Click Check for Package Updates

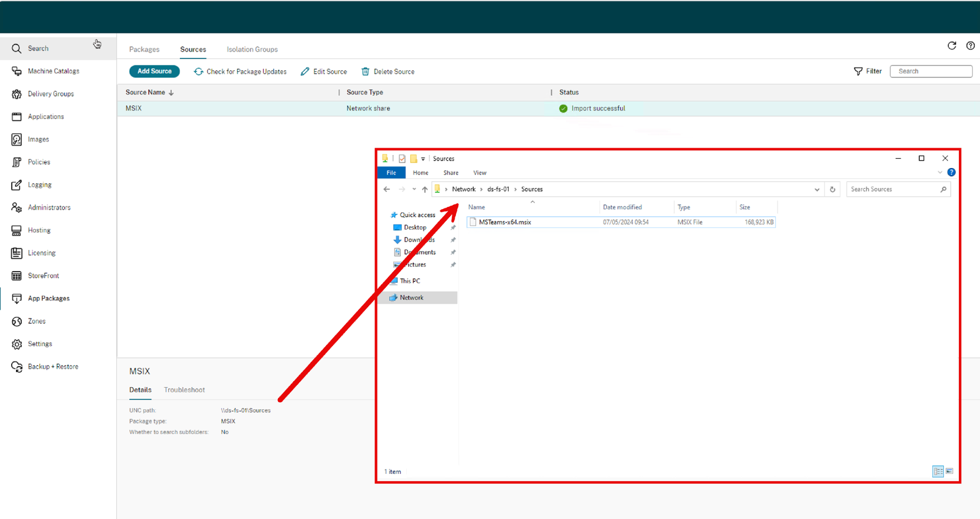tap(240, 72)
